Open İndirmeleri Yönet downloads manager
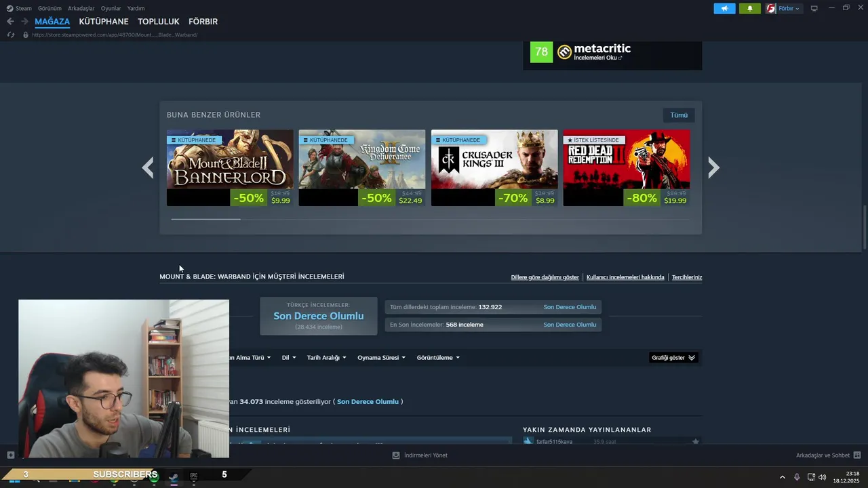This screenshot has width=868, height=488. pos(420,455)
